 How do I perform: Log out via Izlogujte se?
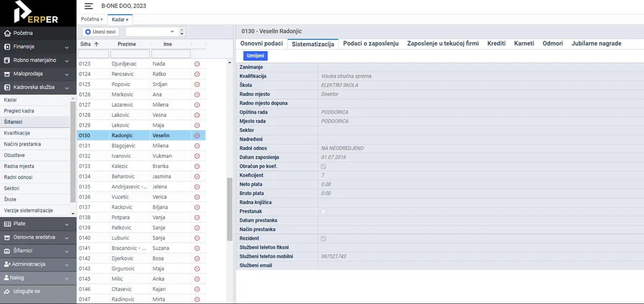[x=38, y=291]
